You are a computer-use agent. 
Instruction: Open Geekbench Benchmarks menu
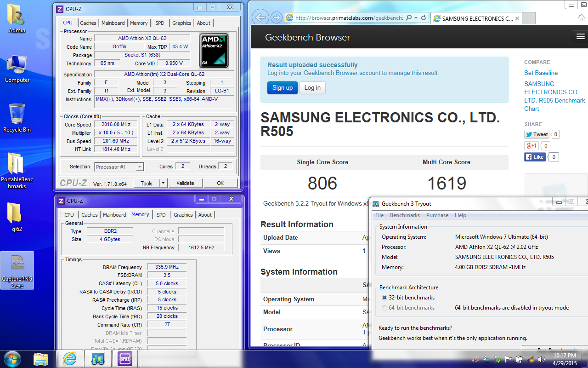pyautogui.click(x=405, y=215)
